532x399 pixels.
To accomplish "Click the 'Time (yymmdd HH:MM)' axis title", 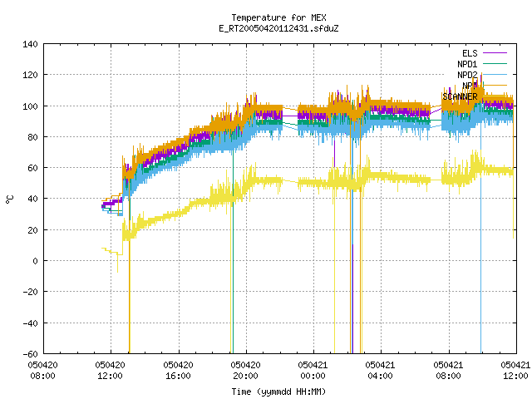I will (278, 392).
